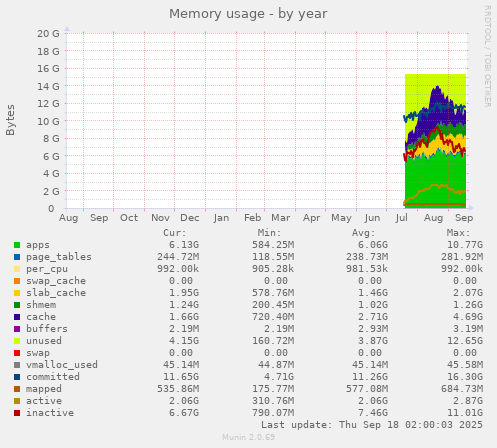This screenshot has width=497, height=448.
Task: Click the 'page_tables' legend label
Action: click(59, 257)
